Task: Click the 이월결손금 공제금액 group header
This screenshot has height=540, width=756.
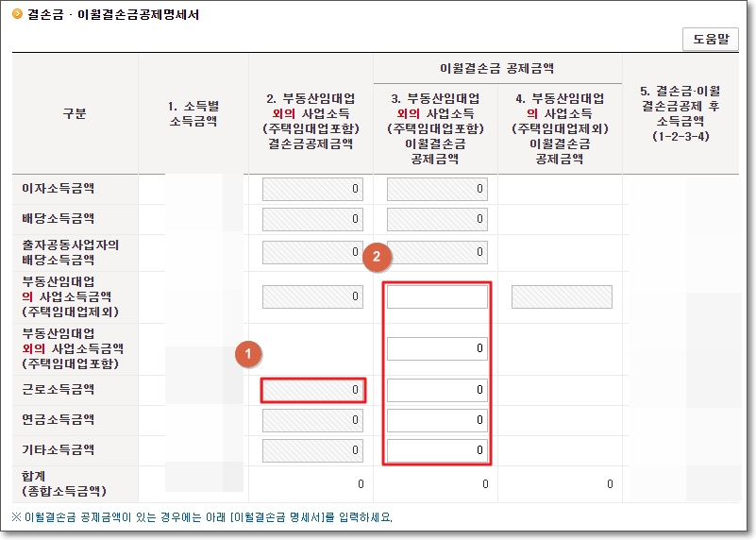Action: [x=497, y=68]
